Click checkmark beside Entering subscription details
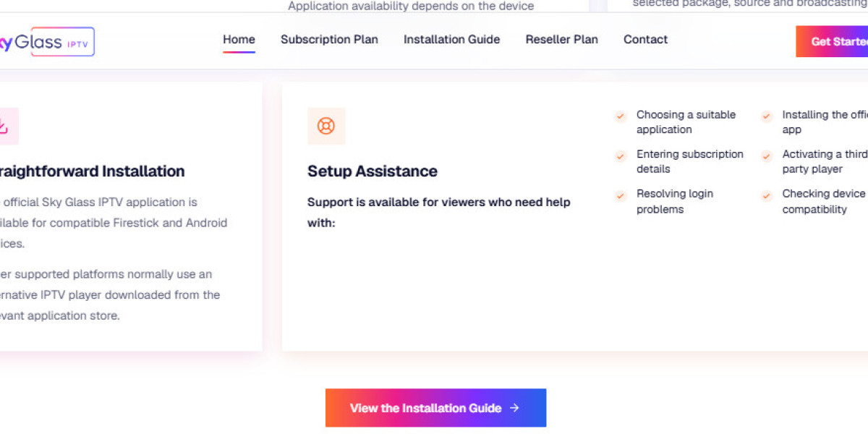868x434 pixels. coord(620,156)
